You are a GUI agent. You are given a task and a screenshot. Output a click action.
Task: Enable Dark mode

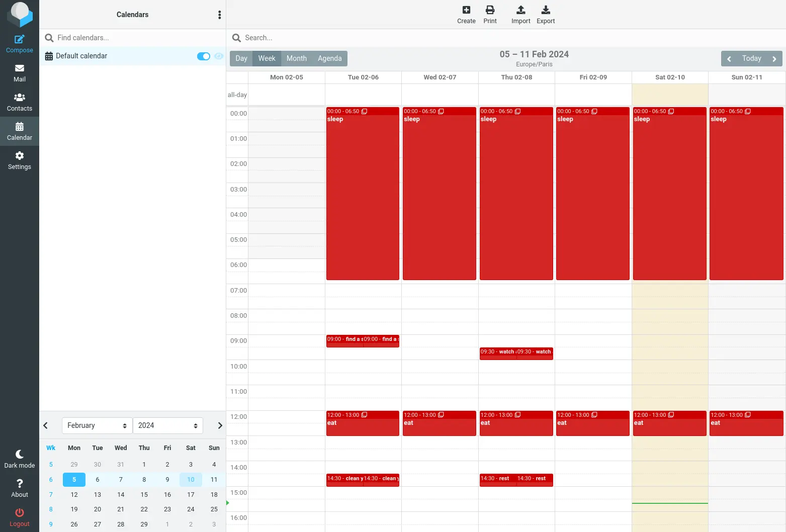click(19, 458)
